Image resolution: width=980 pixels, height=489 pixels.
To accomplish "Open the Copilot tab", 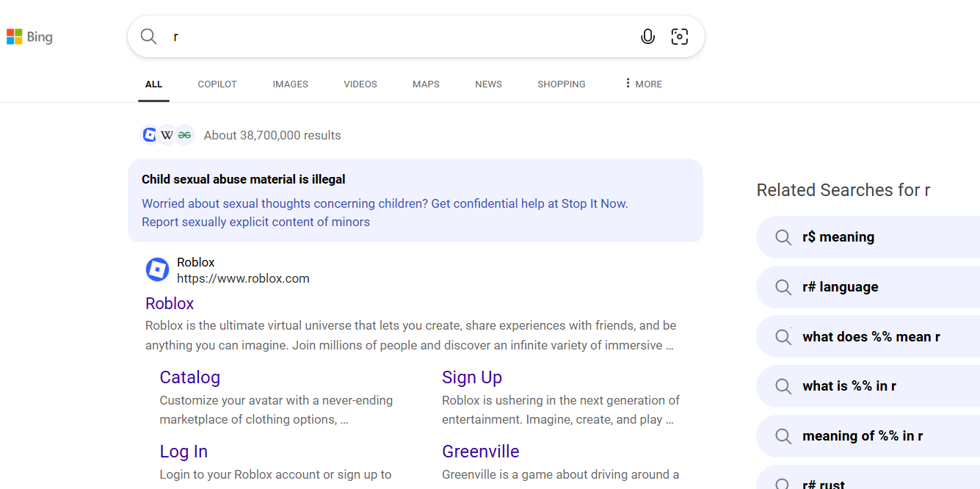I will click(217, 84).
